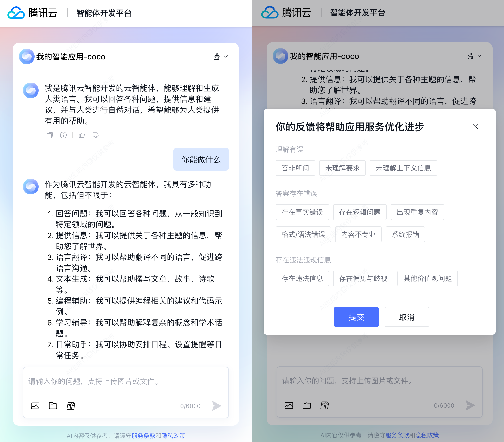504x442 pixels.
Task: Click the folder upload icon in the left input box
Action: click(x=53, y=406)
